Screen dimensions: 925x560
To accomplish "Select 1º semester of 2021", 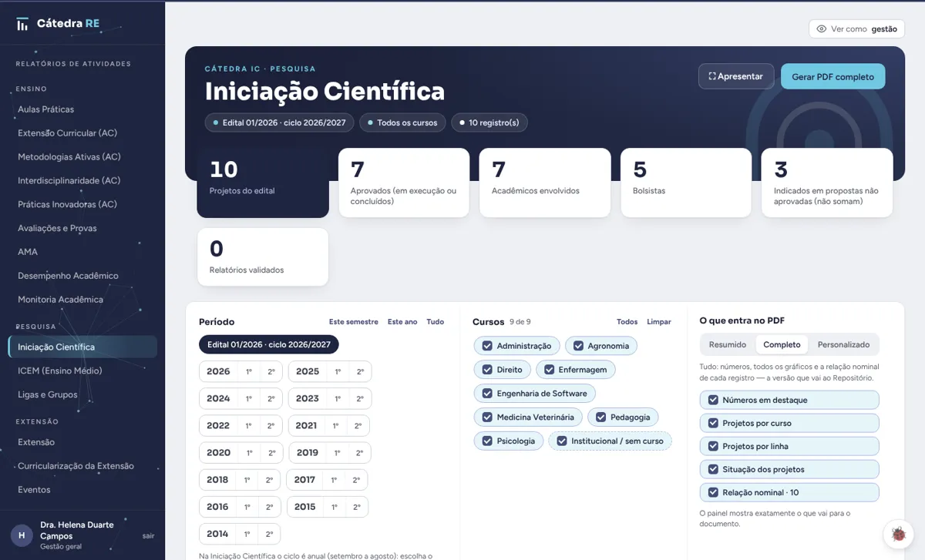I will [x=336, y=425].
